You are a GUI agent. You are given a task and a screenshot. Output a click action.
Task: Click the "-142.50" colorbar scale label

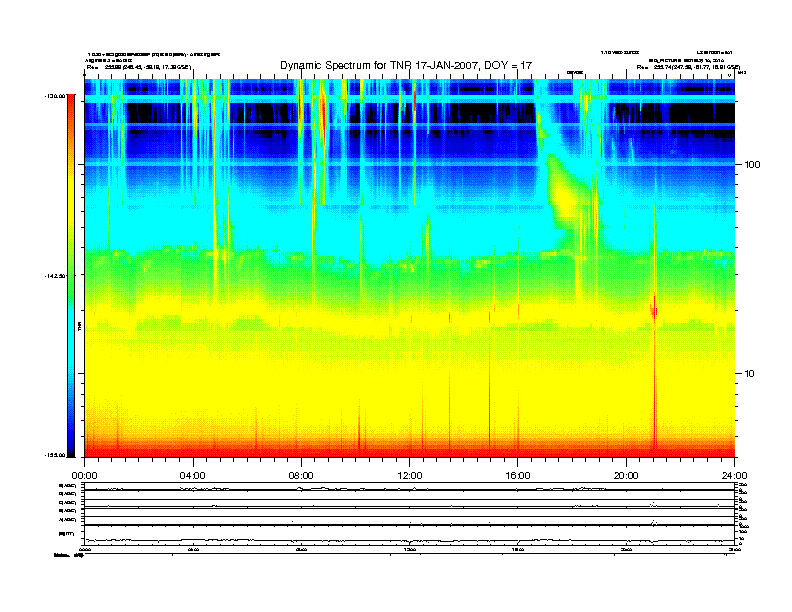pyautogui.click(x=54, y=276)
